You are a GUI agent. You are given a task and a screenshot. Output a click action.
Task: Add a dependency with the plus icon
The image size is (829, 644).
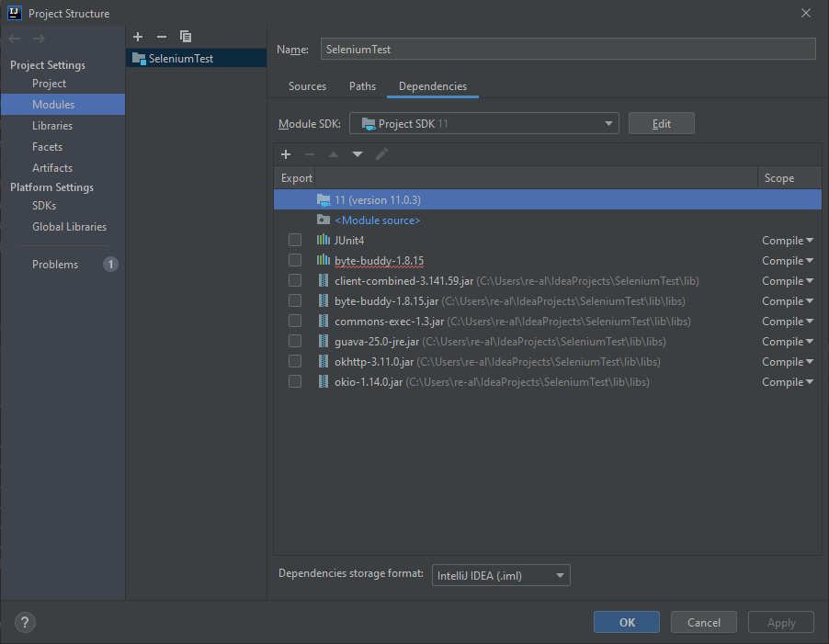(286, 154)
